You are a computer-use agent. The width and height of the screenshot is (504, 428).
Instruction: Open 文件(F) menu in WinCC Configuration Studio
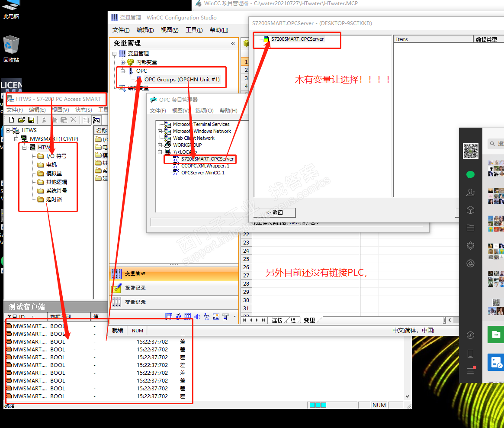coord(121,30)
